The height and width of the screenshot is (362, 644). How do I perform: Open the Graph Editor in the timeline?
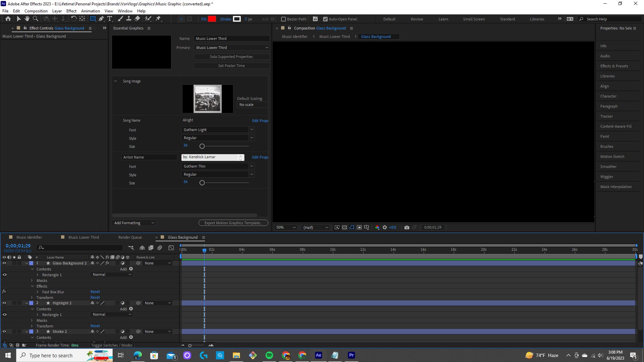(171, 248)
